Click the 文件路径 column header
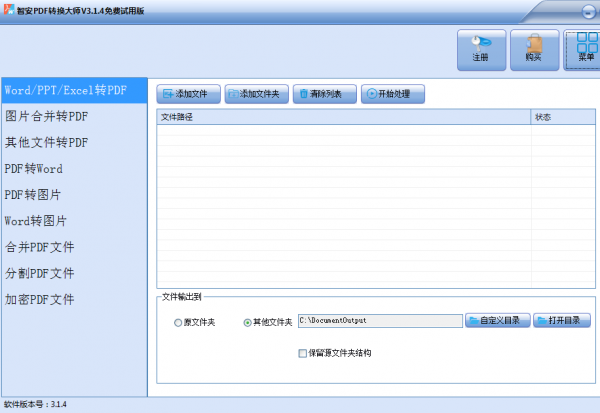Screen dimensions: 600x413 (x=344, y=117)
